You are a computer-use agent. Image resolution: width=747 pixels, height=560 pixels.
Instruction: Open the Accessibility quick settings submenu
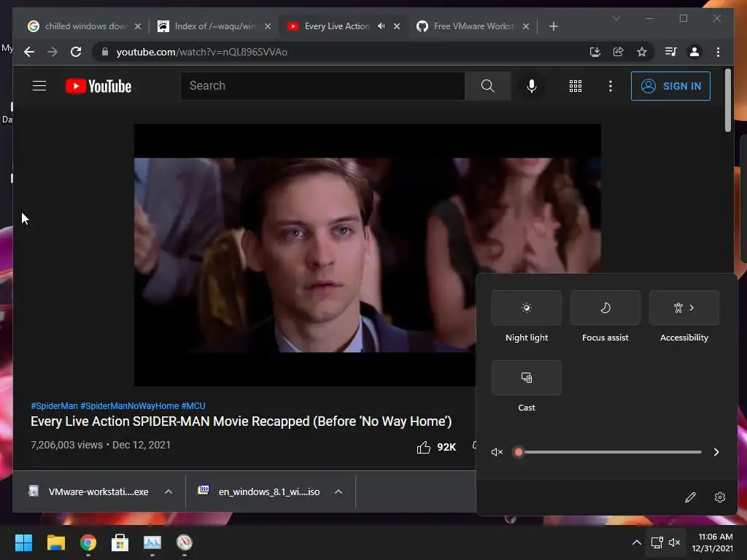point(684,308)
